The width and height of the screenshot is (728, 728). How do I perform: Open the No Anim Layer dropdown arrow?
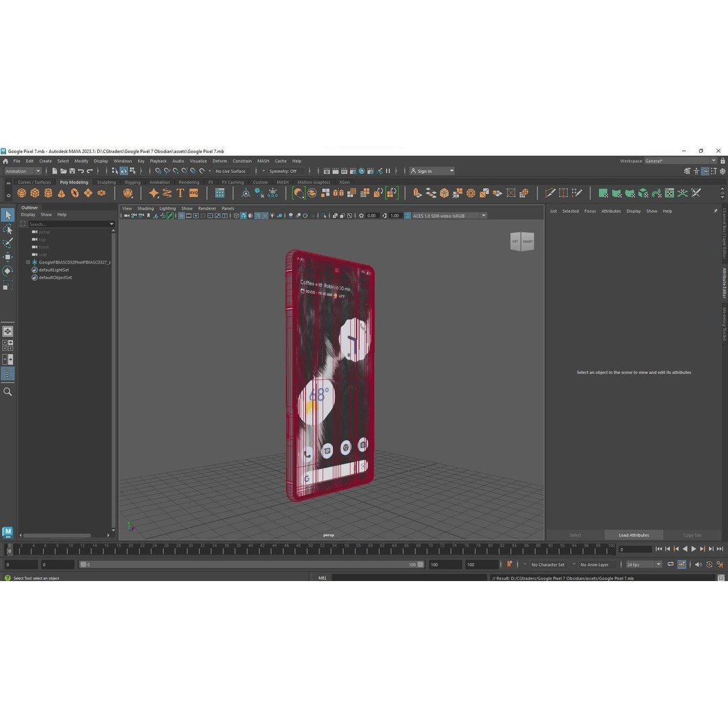click(574, 564)
